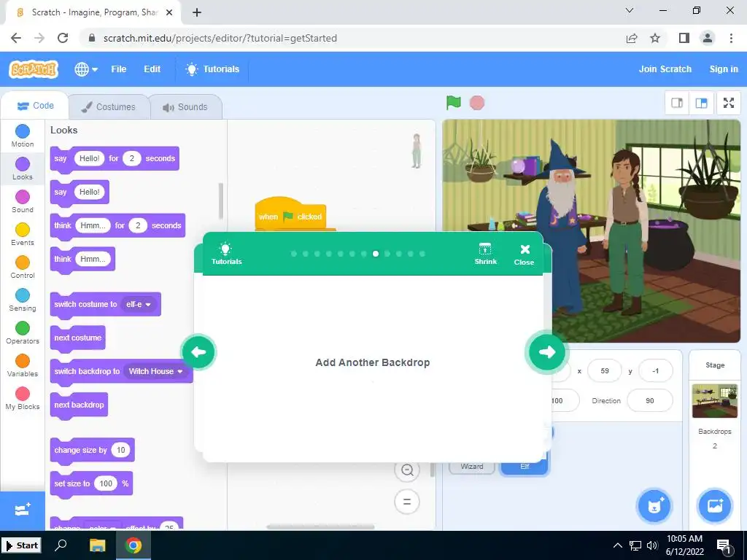
Task: Zoom out the code workspace
Action: click(407, 470)
